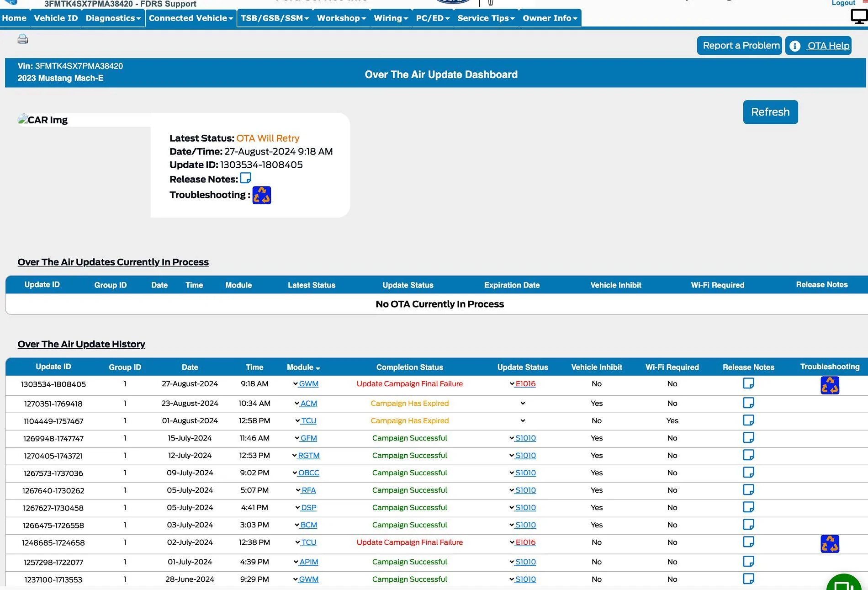Viewport: 868px width, 590px height.
Task: Click the printer icon
Action: coord(23,39)
